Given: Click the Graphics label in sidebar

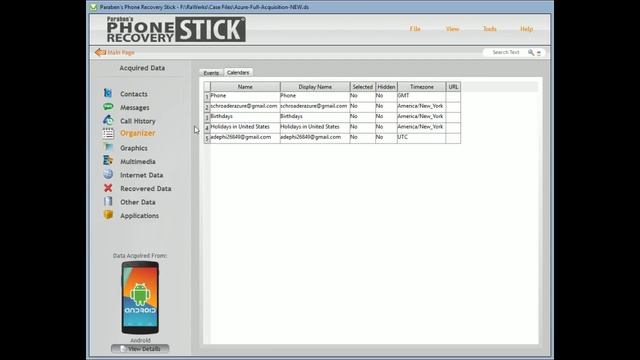Looking at the screenshot, I should pos(134,148).
